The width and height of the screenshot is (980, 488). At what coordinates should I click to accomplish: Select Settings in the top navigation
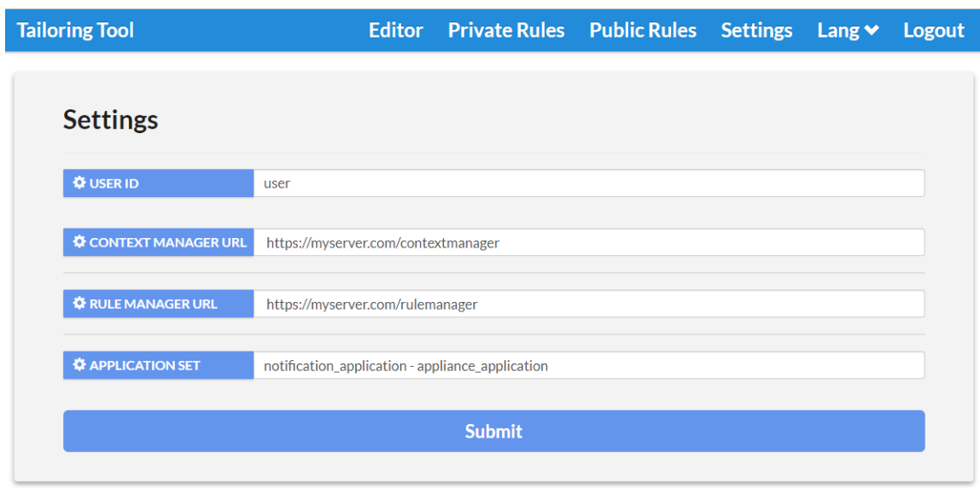coord(757,30)
